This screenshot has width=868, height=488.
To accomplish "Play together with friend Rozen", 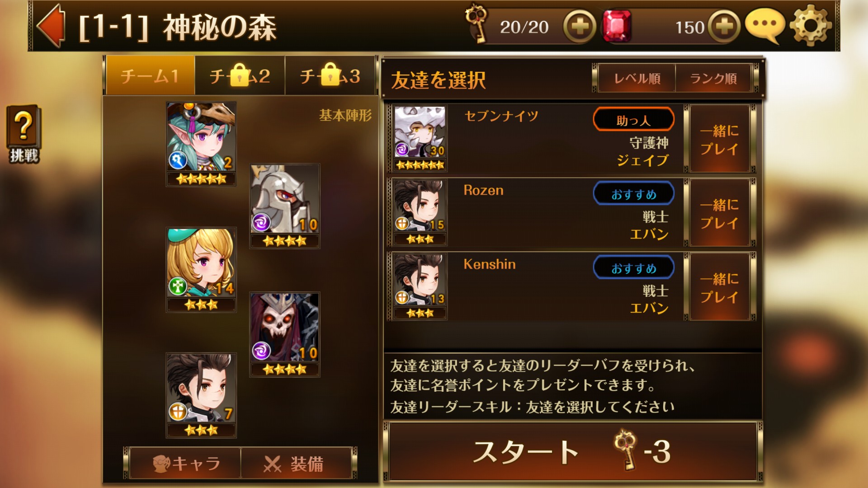I will (x=719, y=213).
